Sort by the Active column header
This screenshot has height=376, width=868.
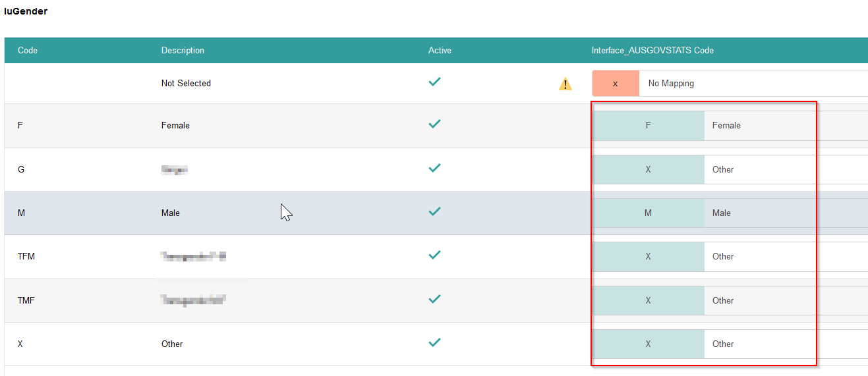coord(440,50)
